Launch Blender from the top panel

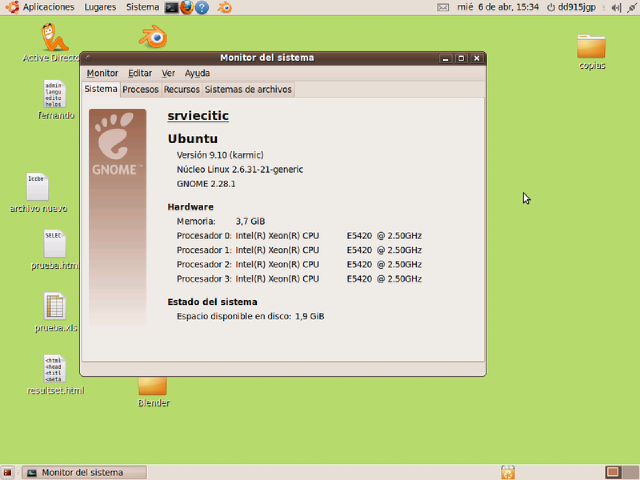pos(224,7)
